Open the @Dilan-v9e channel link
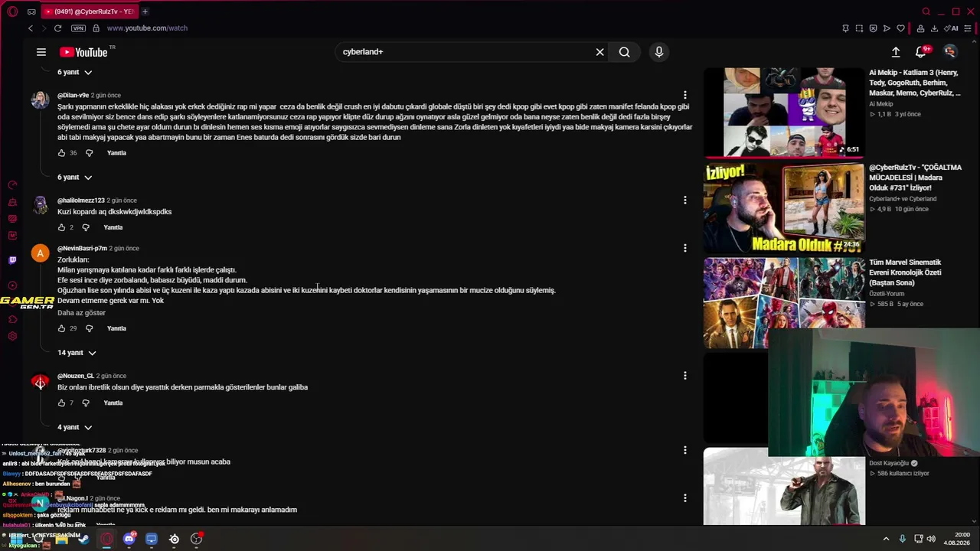This screenshot has width=980, height=551. point(73,96)
